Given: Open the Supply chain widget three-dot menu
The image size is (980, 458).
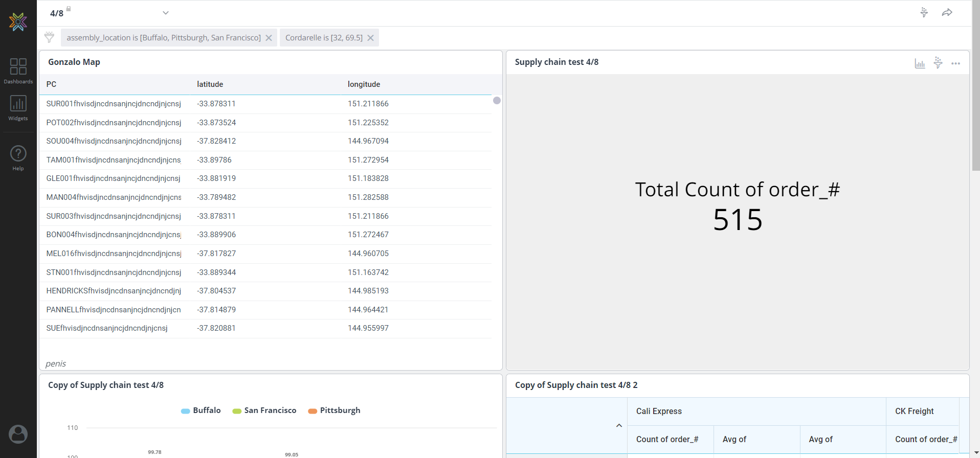Looking at the screenshot, I should click(x=955, y=63).
